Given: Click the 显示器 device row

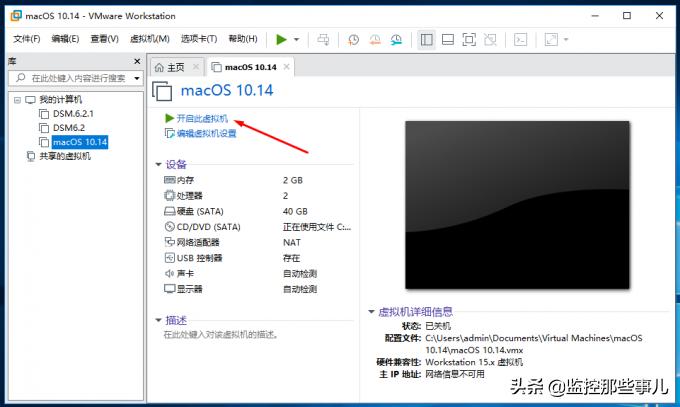Looking at the screenshot, I should (256, 289).
